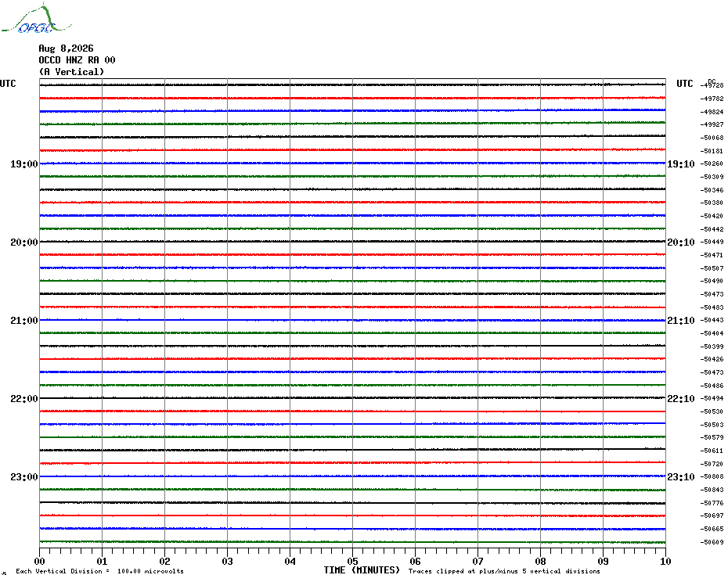
Task: Click station label 'OCCD HNZ RA 00'
Action: tap(77, 60)
